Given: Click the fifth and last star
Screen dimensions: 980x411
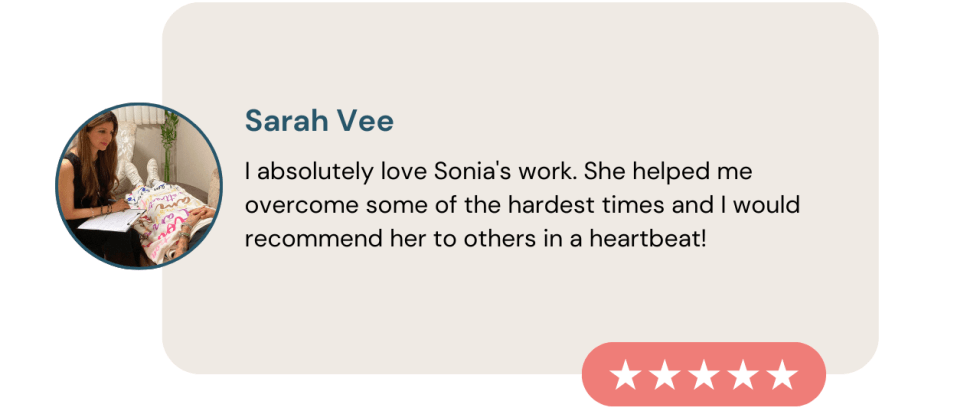Looking at the screenshot, I should click(x=782, y=375).
